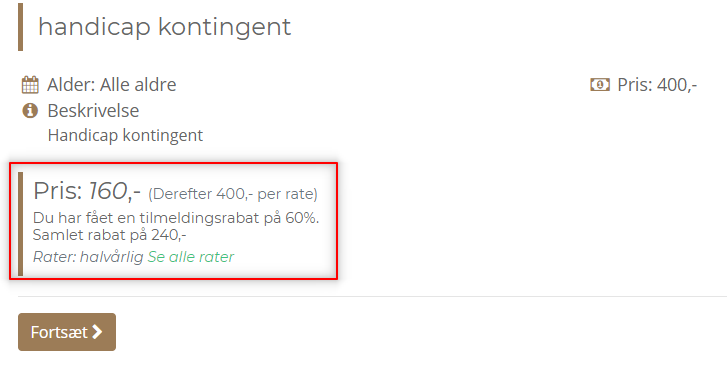Click the chevron arrow on Fortsæt button
This screenshot has width=727, height=370.
pos(97,332)
